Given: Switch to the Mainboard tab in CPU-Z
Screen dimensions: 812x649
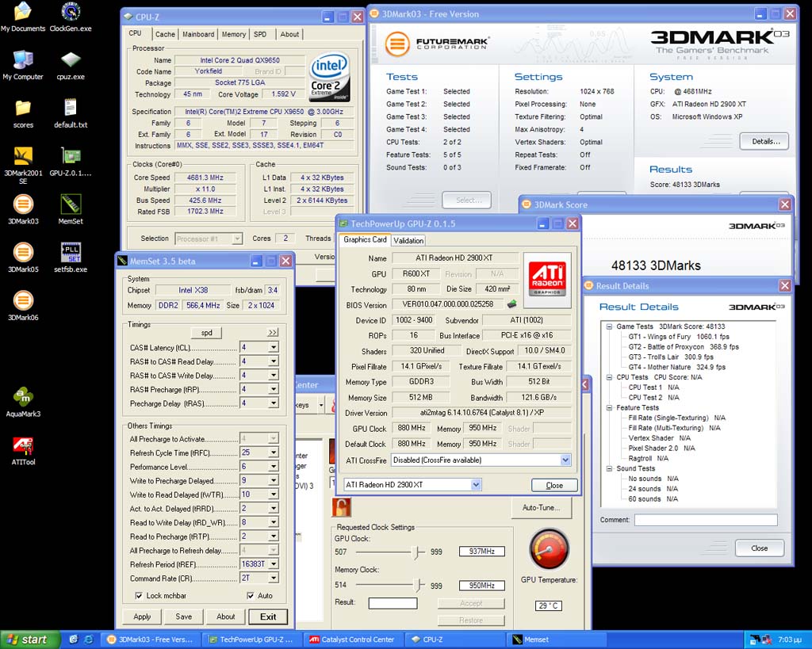Looking at the screenshot, I should point(198,34).
